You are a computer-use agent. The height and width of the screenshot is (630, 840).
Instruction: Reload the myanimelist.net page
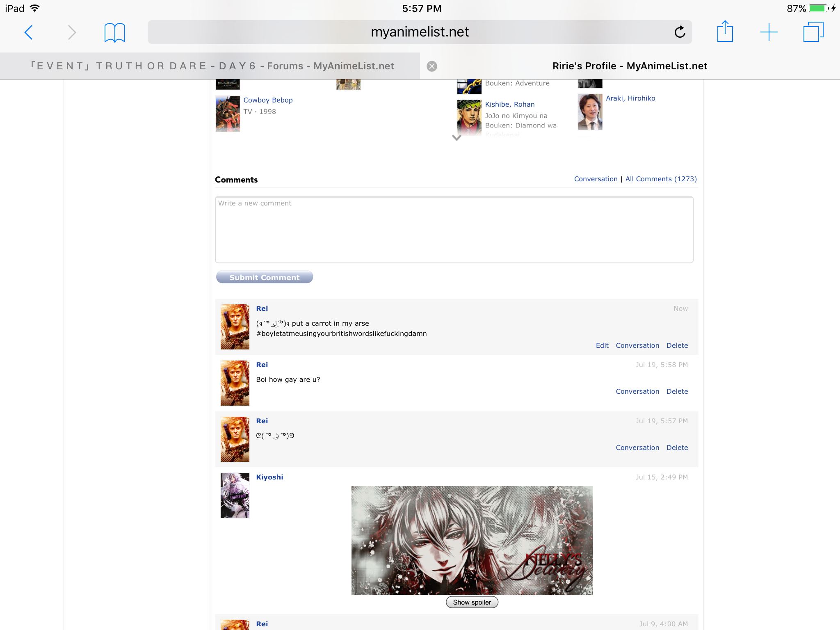point(680,32)
